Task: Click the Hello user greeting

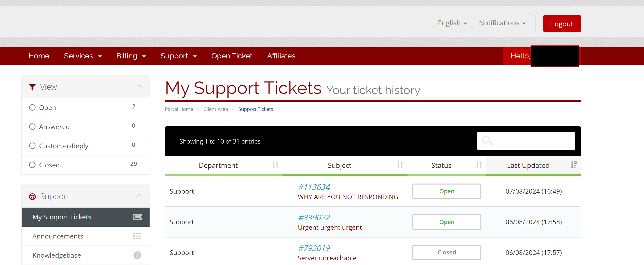Action: [520, 56]
